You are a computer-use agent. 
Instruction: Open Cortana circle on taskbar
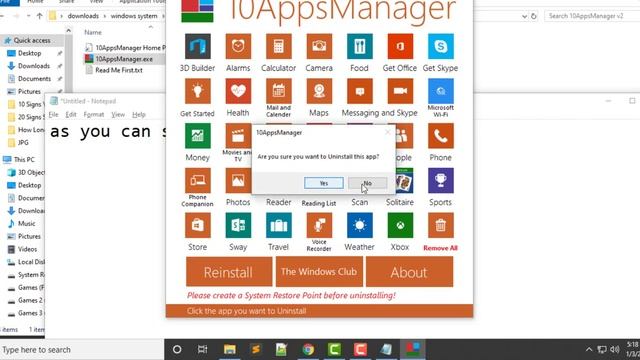click(x=177, y=349)
